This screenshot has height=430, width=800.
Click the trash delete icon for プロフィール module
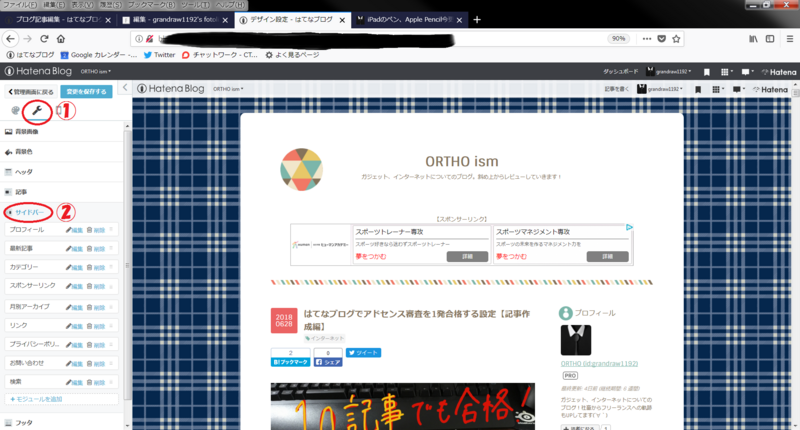[x=95, y=230]
